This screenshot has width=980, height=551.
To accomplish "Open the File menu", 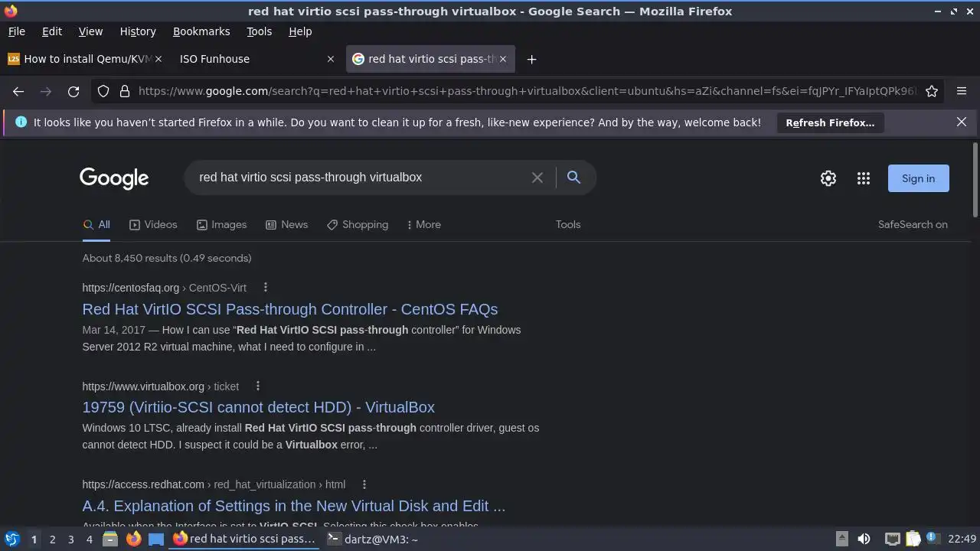I will [16, 31].
